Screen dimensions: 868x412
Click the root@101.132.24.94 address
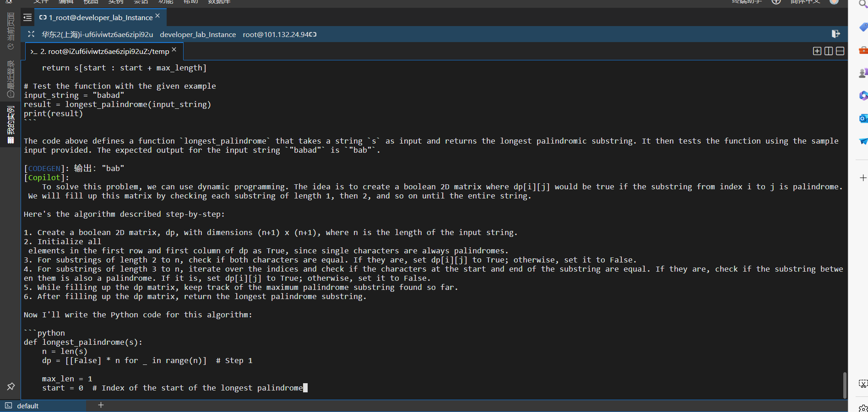click(276, 34)
